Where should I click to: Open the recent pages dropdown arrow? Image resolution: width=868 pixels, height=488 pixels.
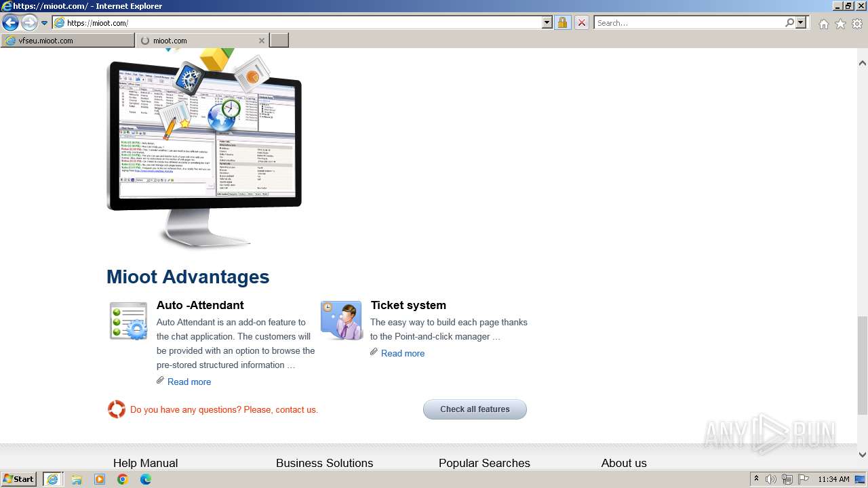click(44, 23)
